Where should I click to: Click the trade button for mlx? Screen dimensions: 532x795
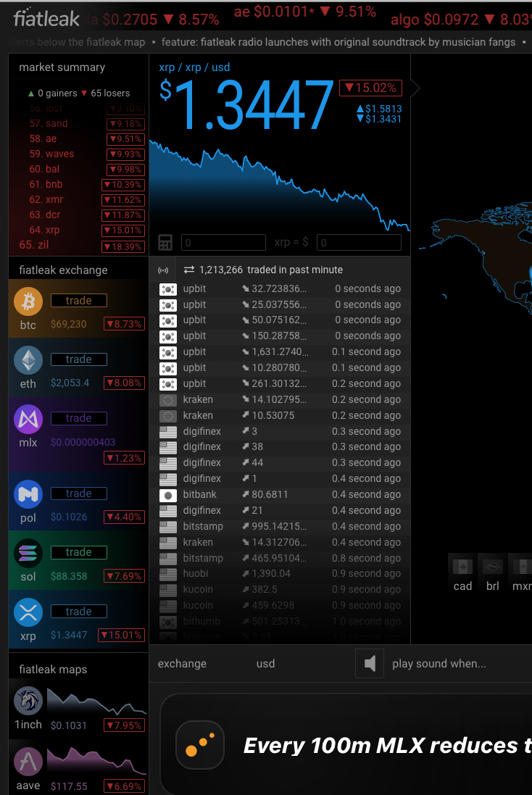pyautogui.click(x=78, y=418)
